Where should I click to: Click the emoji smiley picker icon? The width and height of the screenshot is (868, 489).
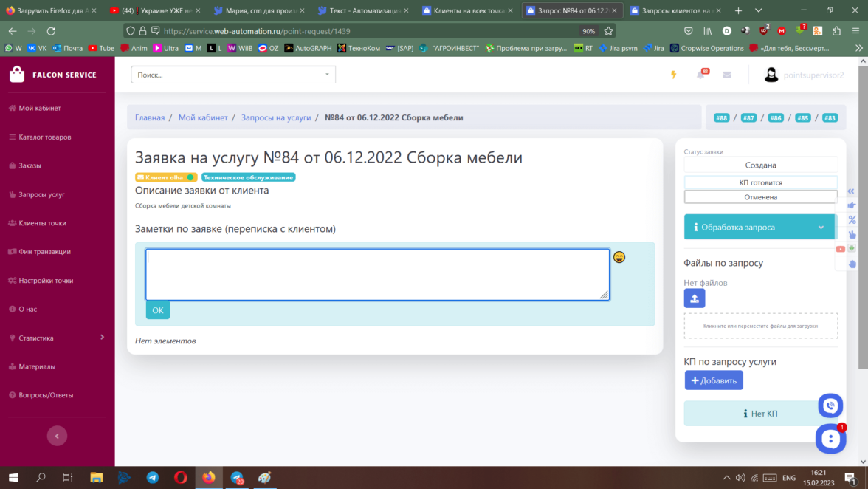619,257
